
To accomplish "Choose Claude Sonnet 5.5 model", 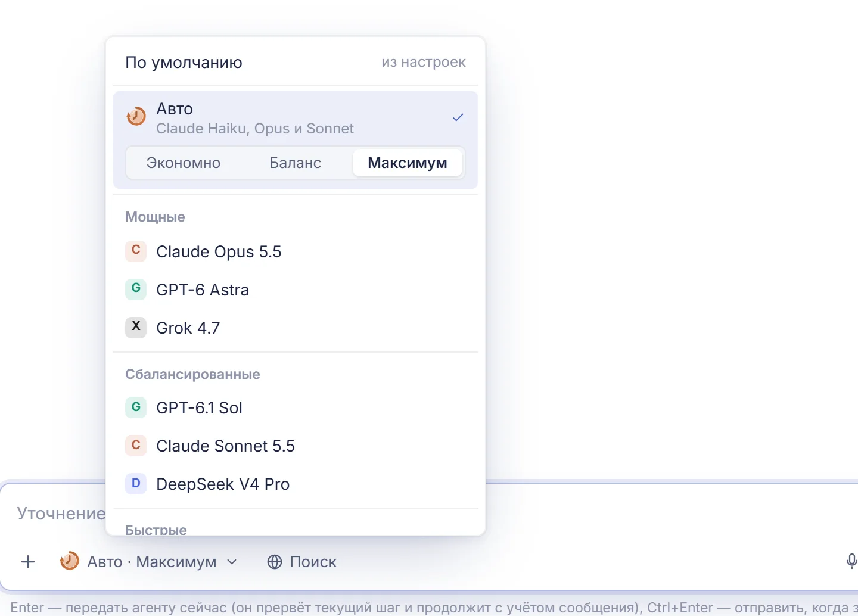I will tap(296, 446).
